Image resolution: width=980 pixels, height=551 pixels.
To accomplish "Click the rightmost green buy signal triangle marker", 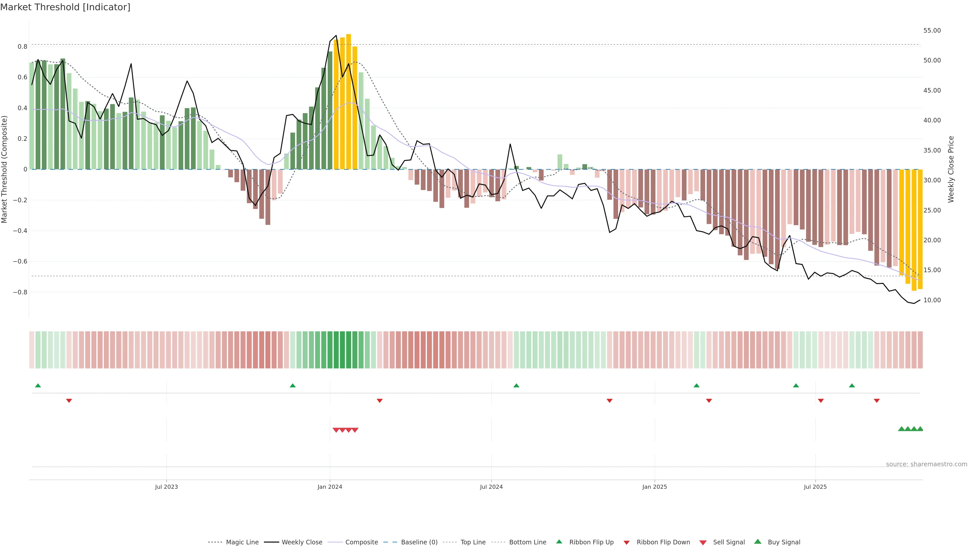I will [x=920, y=429].
